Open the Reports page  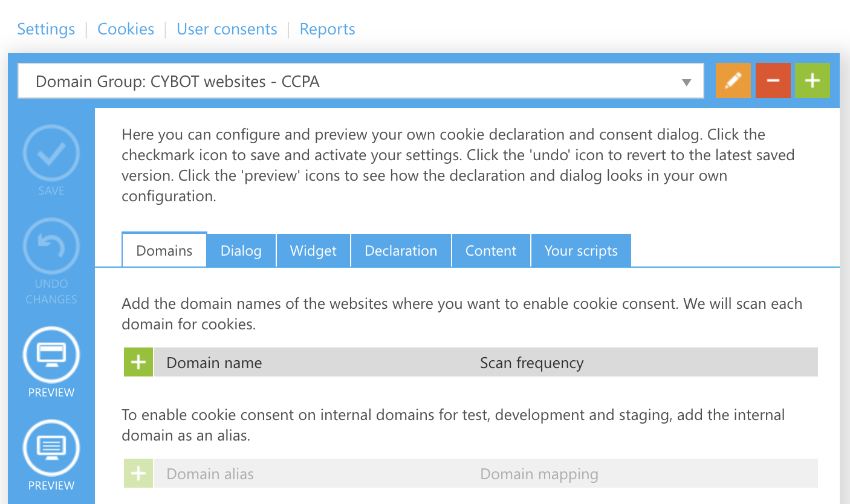327,28
